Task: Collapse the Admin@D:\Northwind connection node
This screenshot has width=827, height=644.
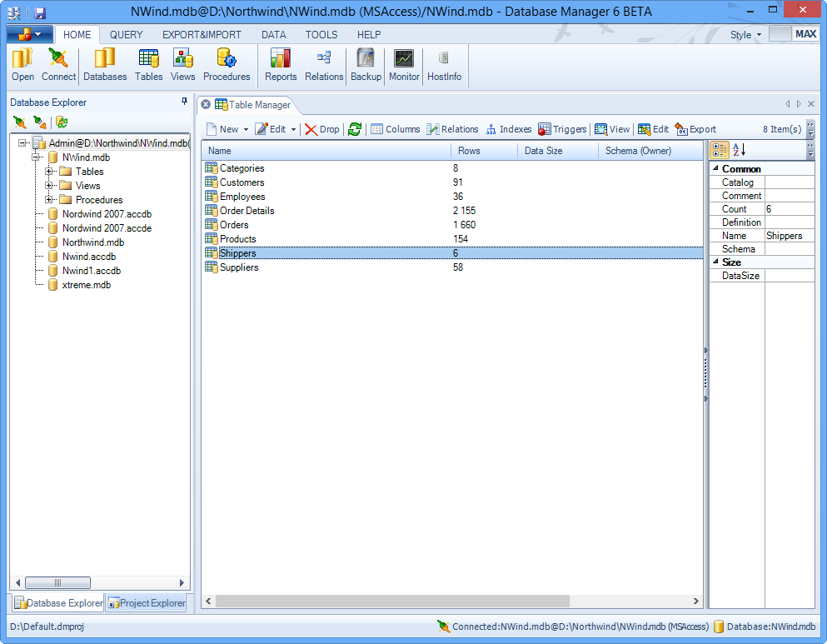Action: (x=22, y=143)
